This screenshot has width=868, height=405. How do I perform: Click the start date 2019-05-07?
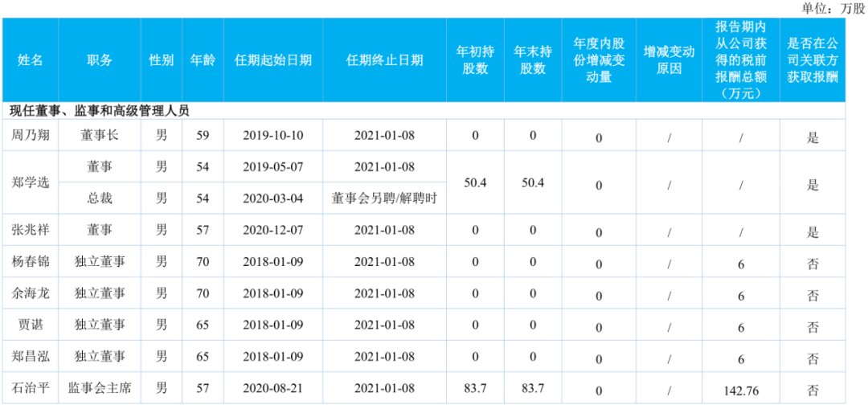click(x=273, y=166)
